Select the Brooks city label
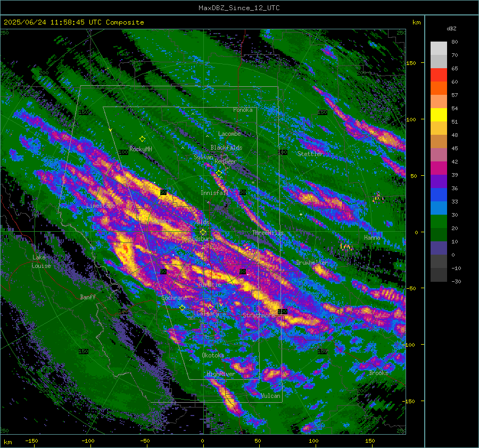This screenshot has width=479, height=448. pos(378,373)
